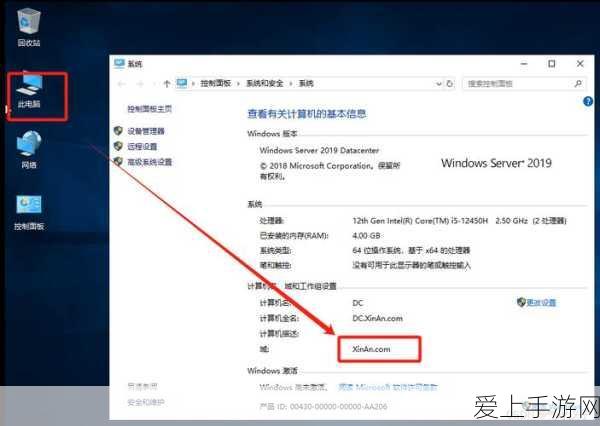The width and height of the screenshot is (600, 426).
Task: Open the Control Panel desktop icon
Action: 29,213
